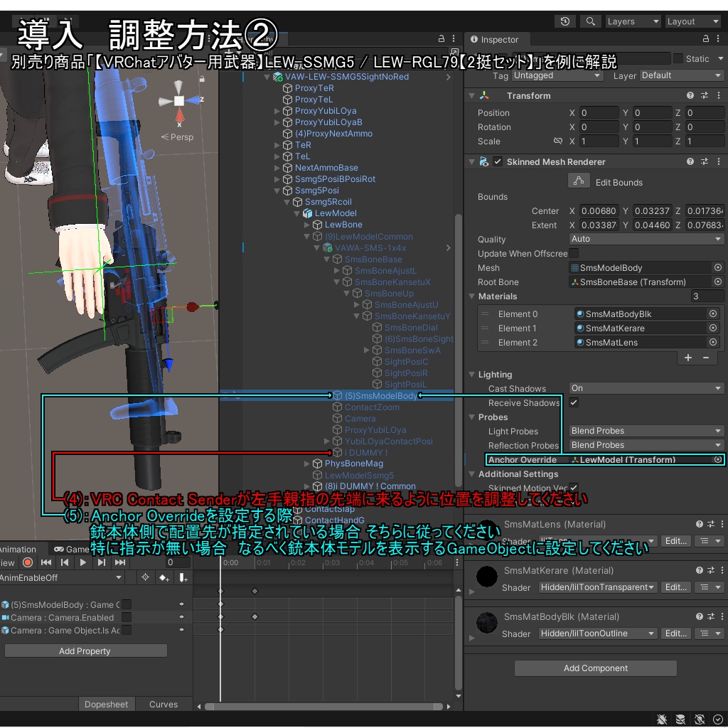Collapse the Ssmg5Posi hierarchy item
The width and height of the screenshot is (728, 728).
click(277, 191)
